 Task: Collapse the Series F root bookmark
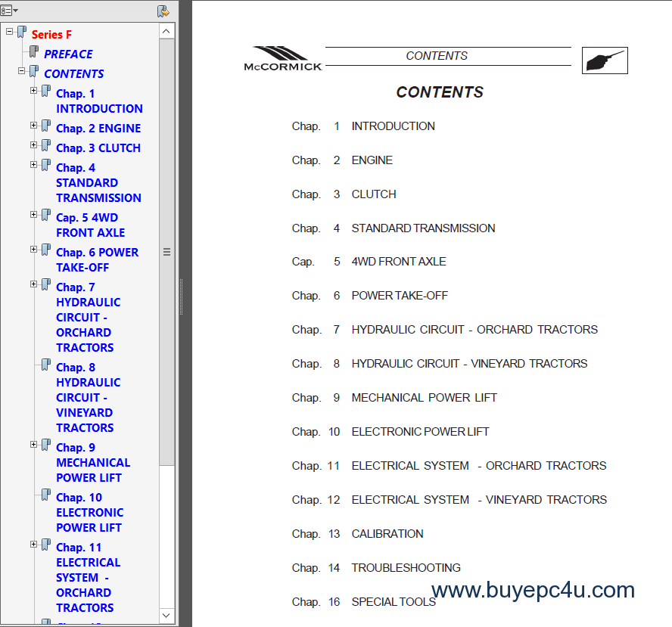tap(9, 31)
